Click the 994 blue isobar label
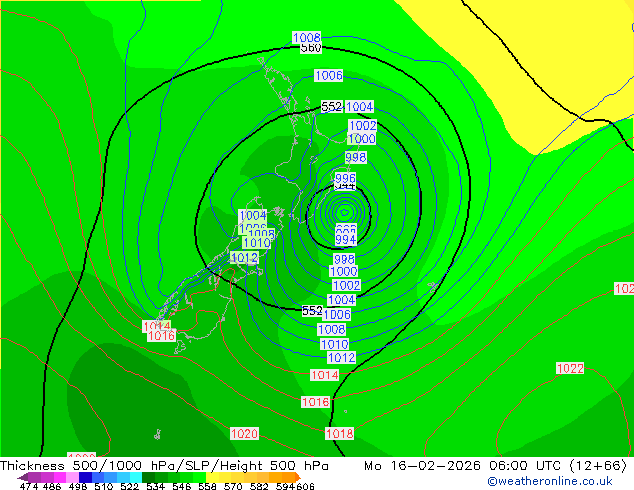This screenshot has width=634, height=490. pyautogui.click(x=346, y=239)
